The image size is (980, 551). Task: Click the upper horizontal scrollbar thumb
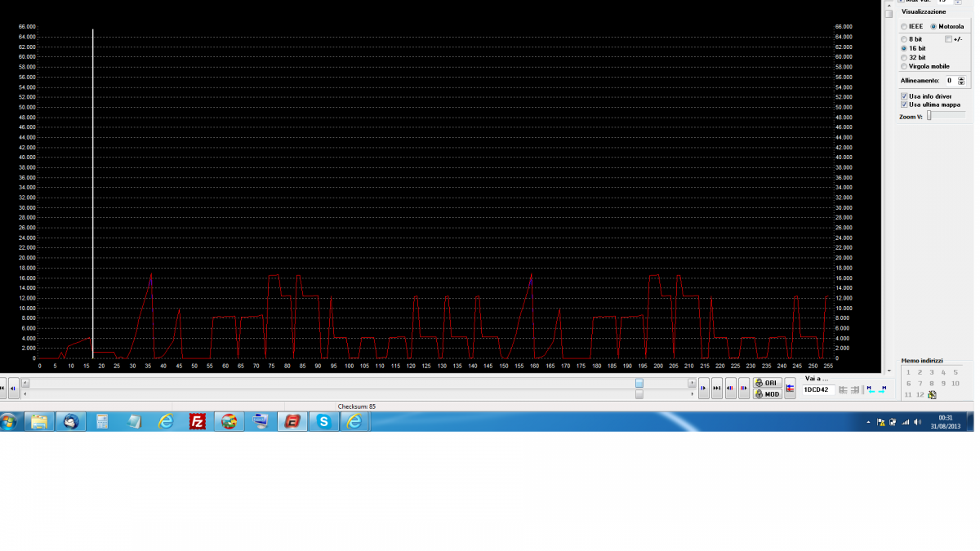[639, 382]
